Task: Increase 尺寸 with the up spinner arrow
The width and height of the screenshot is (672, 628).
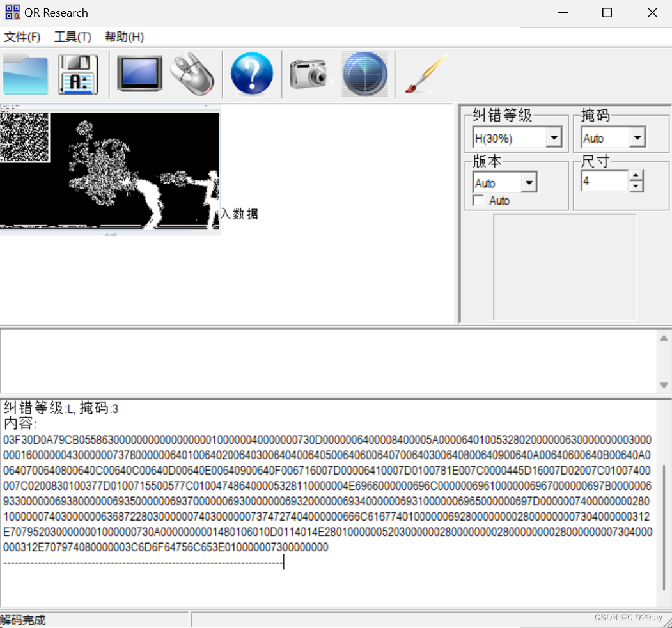Action: click(x=636, y=175)
